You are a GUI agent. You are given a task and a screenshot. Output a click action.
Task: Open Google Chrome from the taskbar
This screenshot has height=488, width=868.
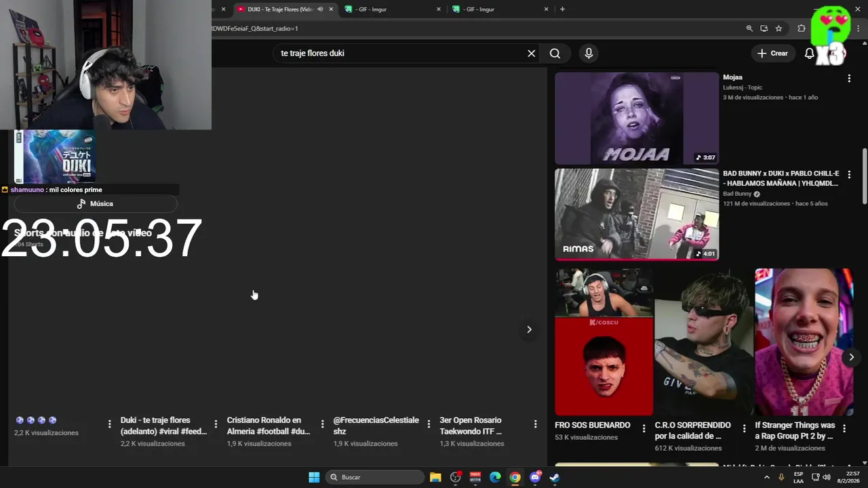coord(515,477)
